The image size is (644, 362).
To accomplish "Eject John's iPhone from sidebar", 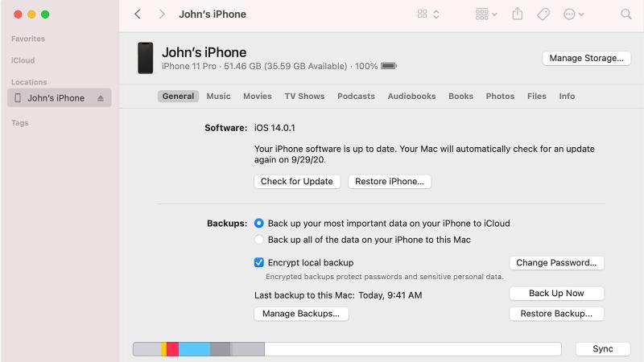I will coord(101,98).
